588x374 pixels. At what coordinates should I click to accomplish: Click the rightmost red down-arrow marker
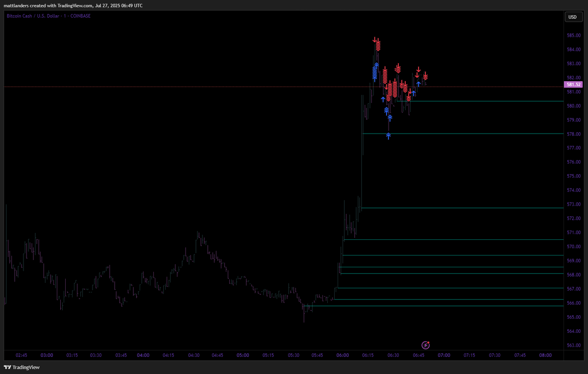425,75
